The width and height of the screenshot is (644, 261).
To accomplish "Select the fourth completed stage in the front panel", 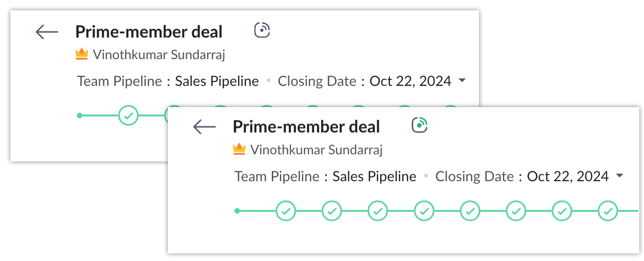I will [424, 211].
